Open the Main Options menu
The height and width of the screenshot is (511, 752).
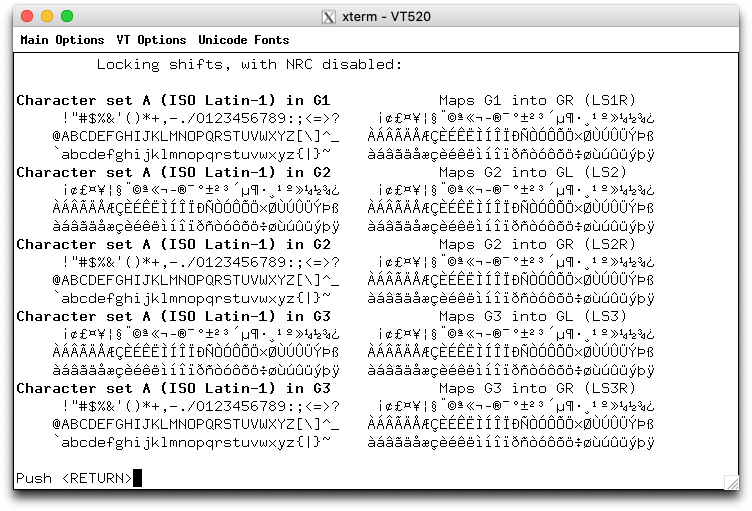pos(62,40)
